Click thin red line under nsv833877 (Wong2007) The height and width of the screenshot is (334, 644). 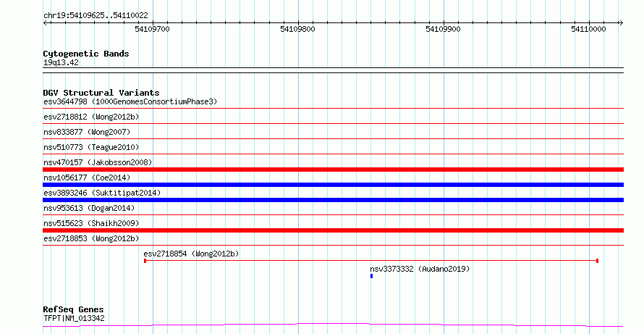[x=333, y=139]
